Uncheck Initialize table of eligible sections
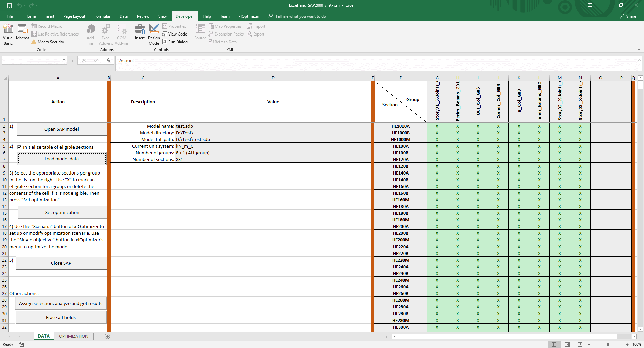This screenshot has width=644, height=348. (x=19, y=147)
